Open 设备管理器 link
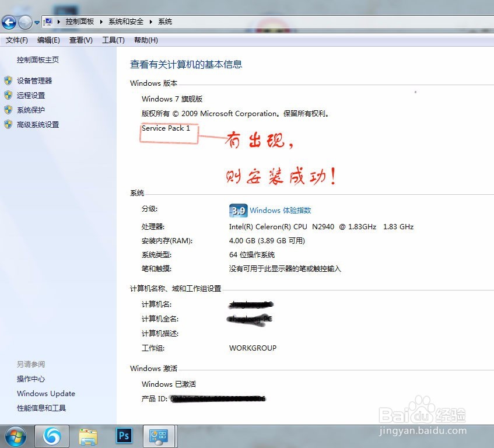 click(34, 80)
